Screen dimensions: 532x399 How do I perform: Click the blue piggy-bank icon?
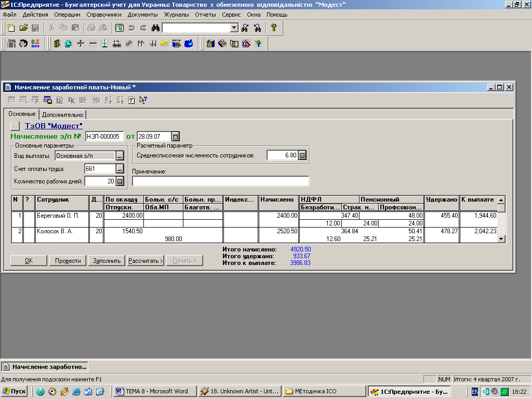click(x=189, y=44)
